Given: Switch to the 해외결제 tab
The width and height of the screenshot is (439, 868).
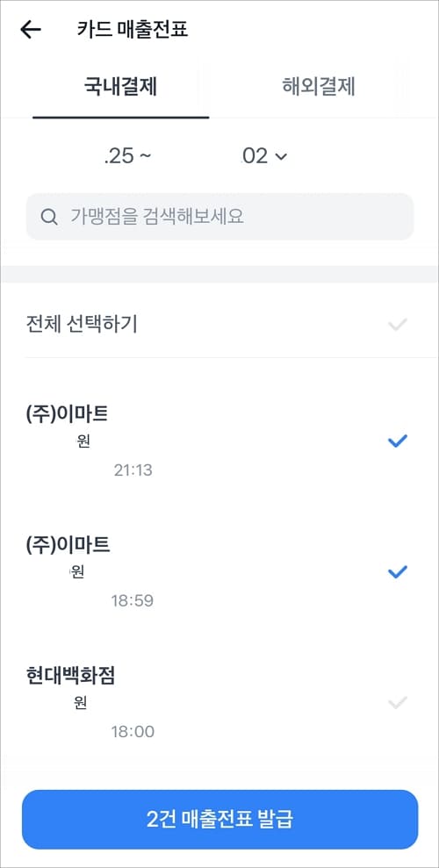Looking at the screenshot, I should click(x=319, y=87).
